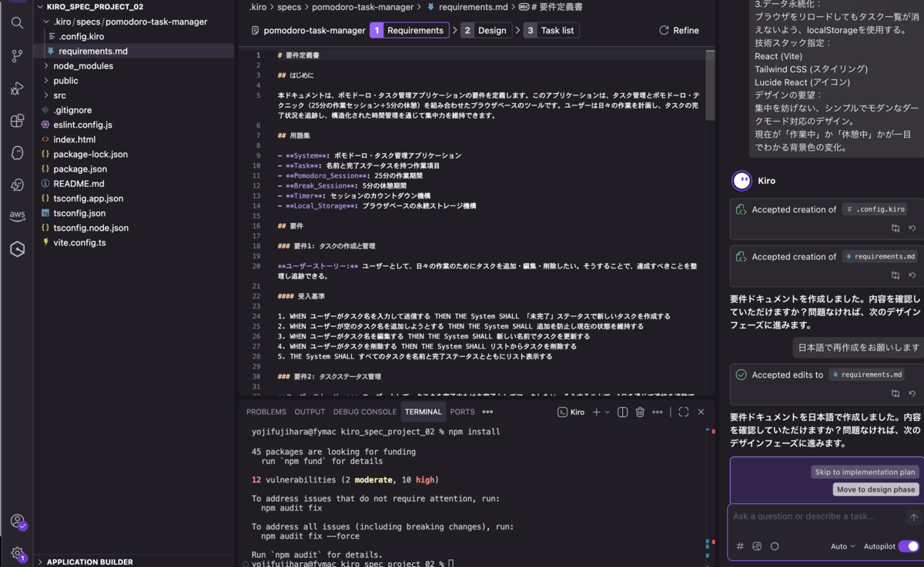The height and width of the screenshot is (567, 924).
Task: Select the Task list step tab
Action: click(551, 31)
